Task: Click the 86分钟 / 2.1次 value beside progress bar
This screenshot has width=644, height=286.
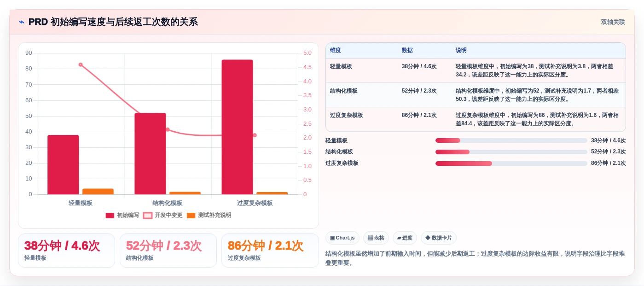Action: [x=608, y=163]
